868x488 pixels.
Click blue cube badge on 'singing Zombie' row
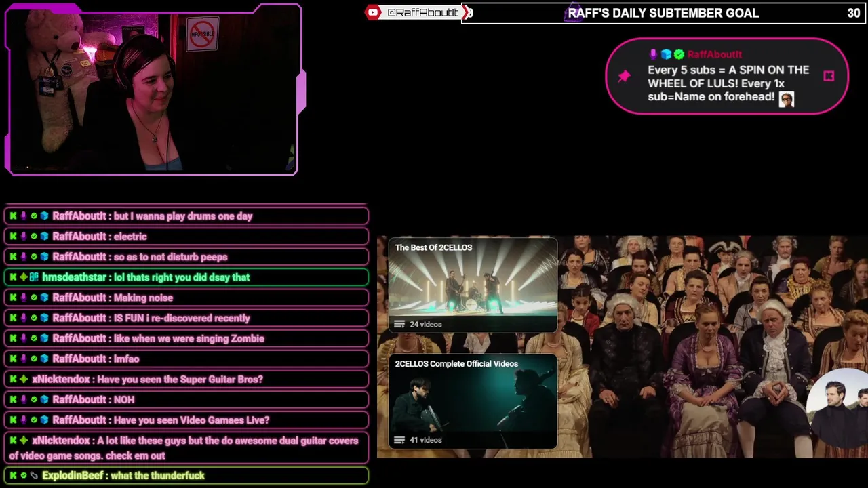(x=44, y=338)
